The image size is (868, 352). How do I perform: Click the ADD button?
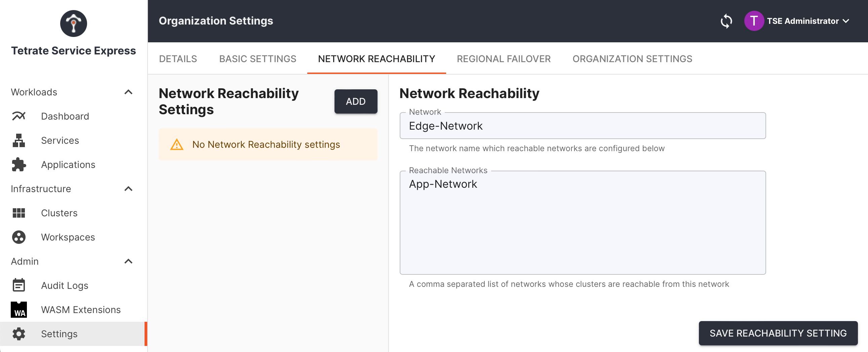click(356, 101)
